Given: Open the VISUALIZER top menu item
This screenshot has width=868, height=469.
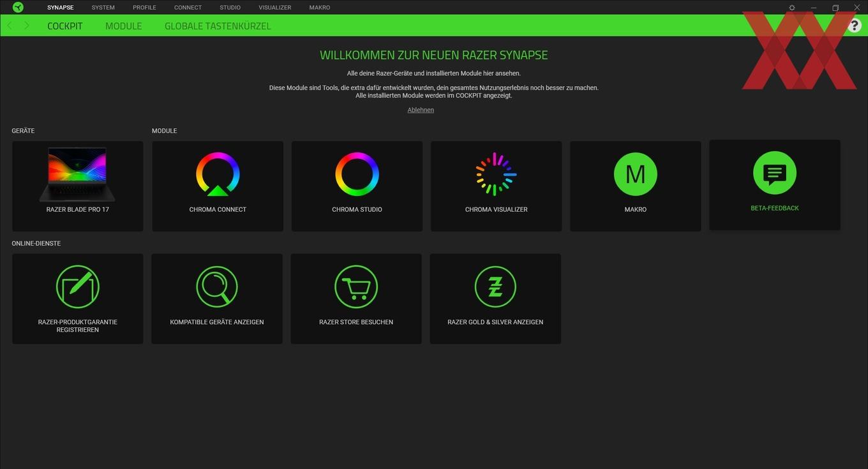Looking at the screenshot, I should coord(275,8).
